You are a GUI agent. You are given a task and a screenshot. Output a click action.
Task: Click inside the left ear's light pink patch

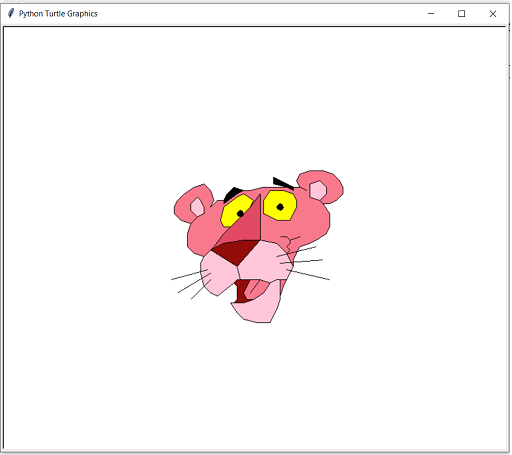click(197, 207)
